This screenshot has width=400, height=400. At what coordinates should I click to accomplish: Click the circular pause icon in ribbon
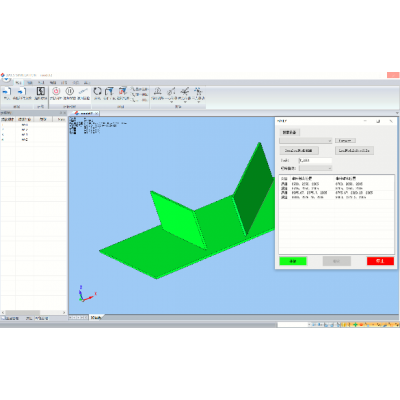tap(70, 91)
